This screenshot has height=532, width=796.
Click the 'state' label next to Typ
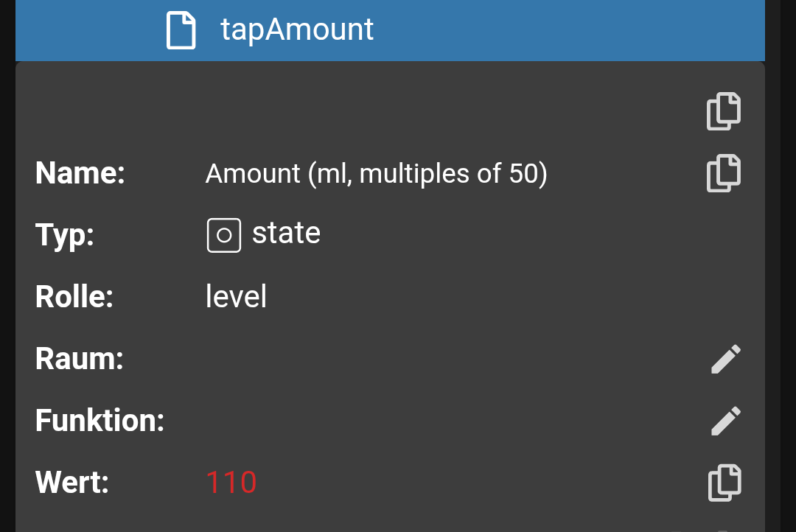coord(287,233)
